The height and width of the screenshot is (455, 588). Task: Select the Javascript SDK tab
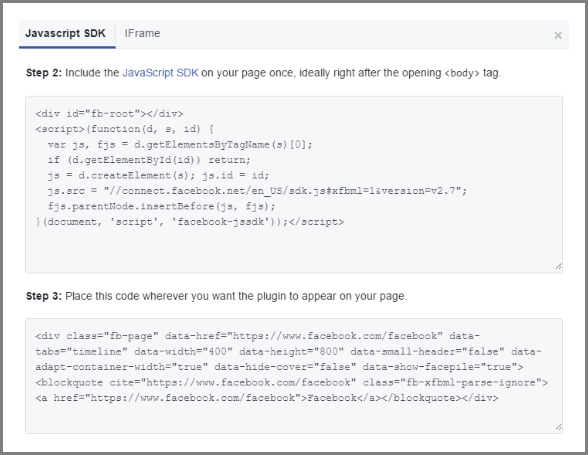click(x=66, y=33)
